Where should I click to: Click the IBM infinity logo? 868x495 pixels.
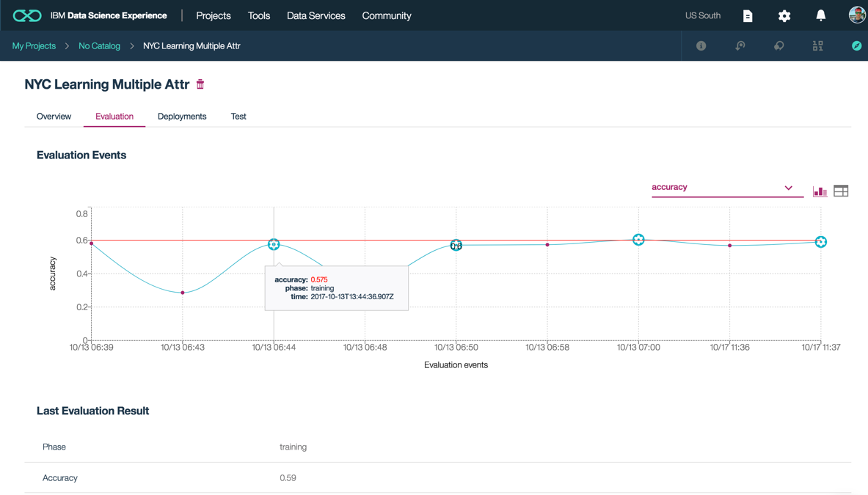coord(26,15)
